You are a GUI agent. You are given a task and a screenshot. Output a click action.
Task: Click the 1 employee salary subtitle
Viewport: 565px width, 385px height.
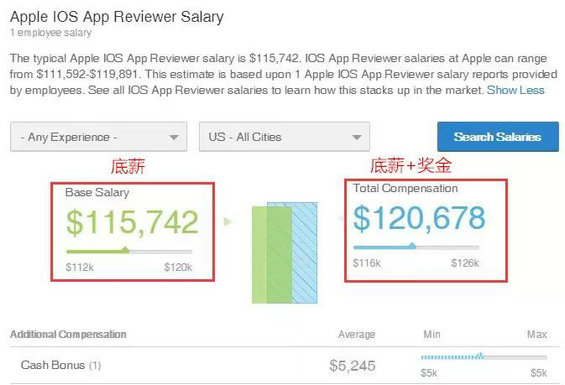coord(50,33)
